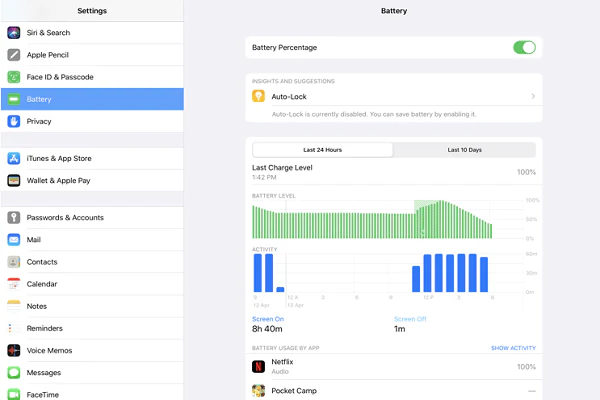600x400 pixels.
Task: Tap iTunes & App Store icon
Action: click(x=14, y=158)
